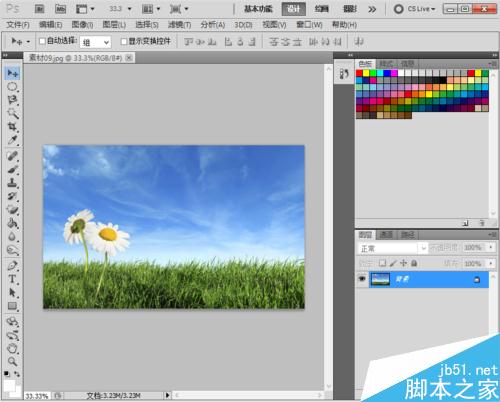Expand the 正常 blend mode dropdown
The image size is (500, 402).
point(393,248)
